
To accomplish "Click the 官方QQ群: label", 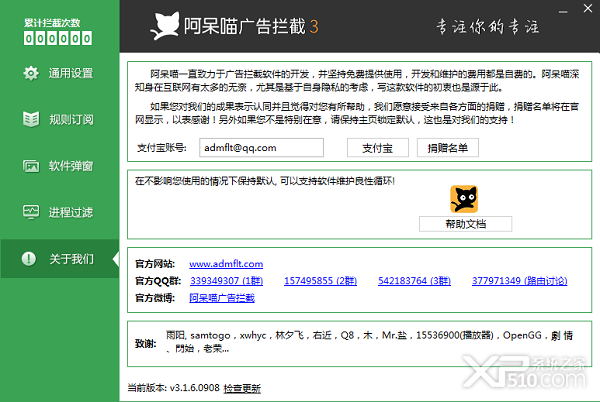I will point(158,281).
